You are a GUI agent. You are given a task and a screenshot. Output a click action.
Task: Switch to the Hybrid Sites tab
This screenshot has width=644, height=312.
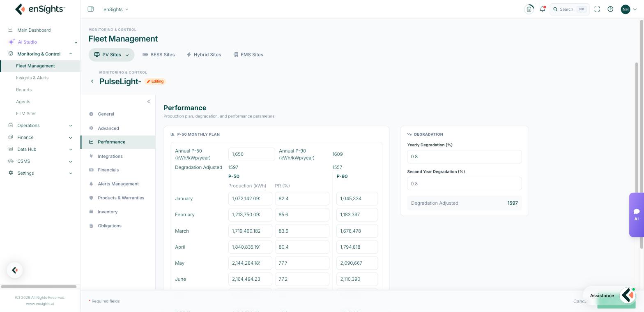(x=204, y=55)
